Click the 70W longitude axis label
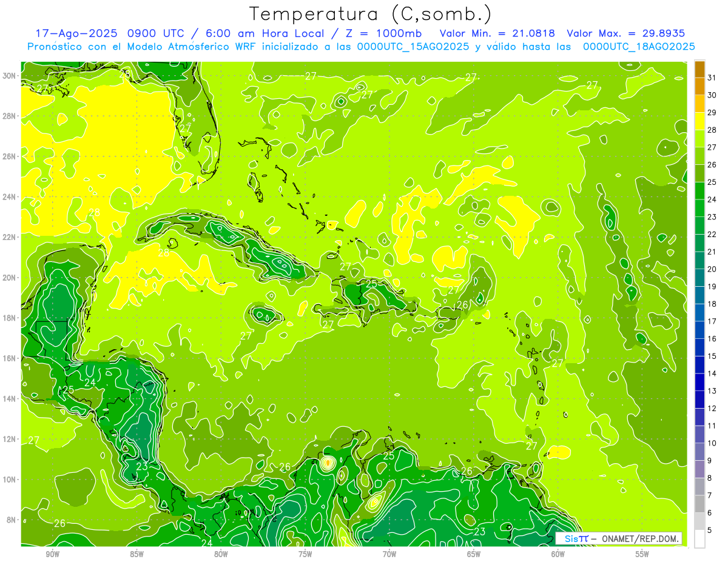Image resolution: width=728 pixels, height=562 pixels. click(389, 555)
